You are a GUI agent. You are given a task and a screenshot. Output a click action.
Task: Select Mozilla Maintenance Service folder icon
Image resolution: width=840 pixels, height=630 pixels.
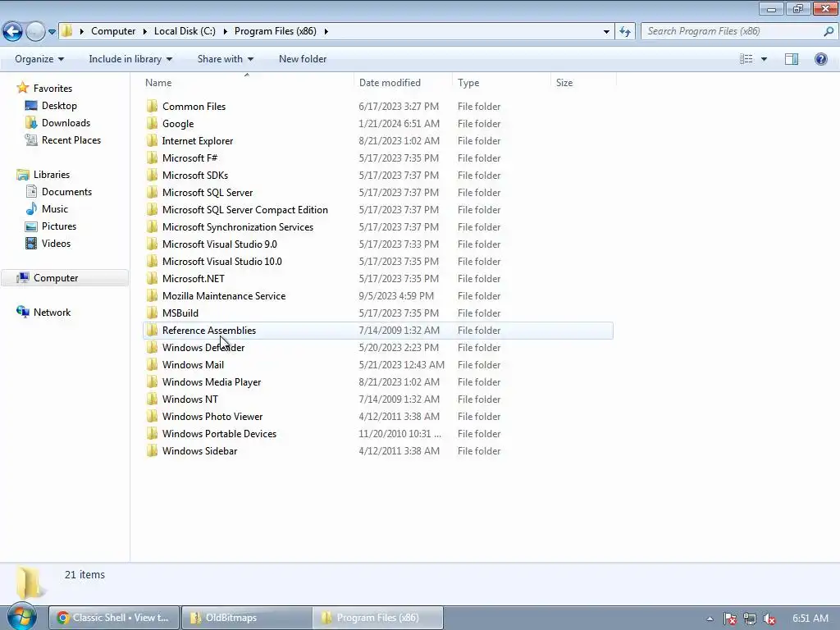tap(152, 295)
